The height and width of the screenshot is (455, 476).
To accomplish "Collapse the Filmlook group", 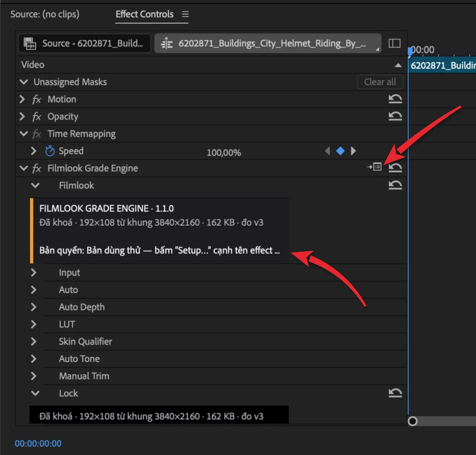I will pos(35,185).
